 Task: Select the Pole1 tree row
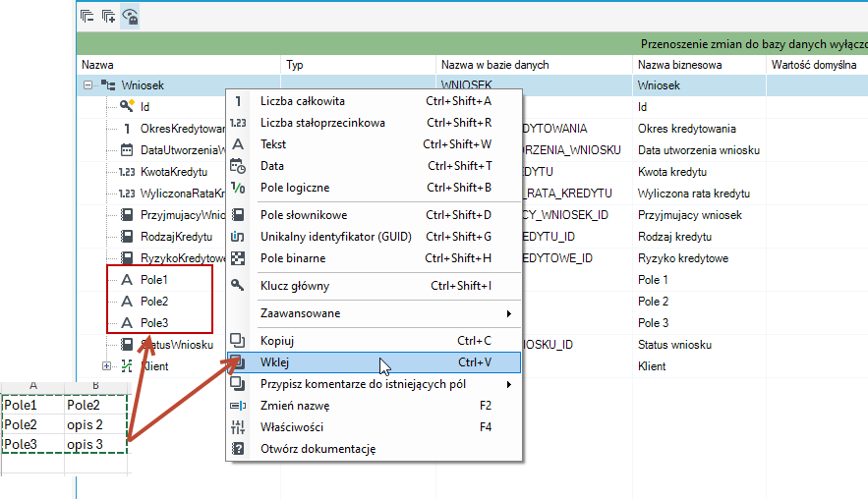pyautogui.click(x=154, y=280)
